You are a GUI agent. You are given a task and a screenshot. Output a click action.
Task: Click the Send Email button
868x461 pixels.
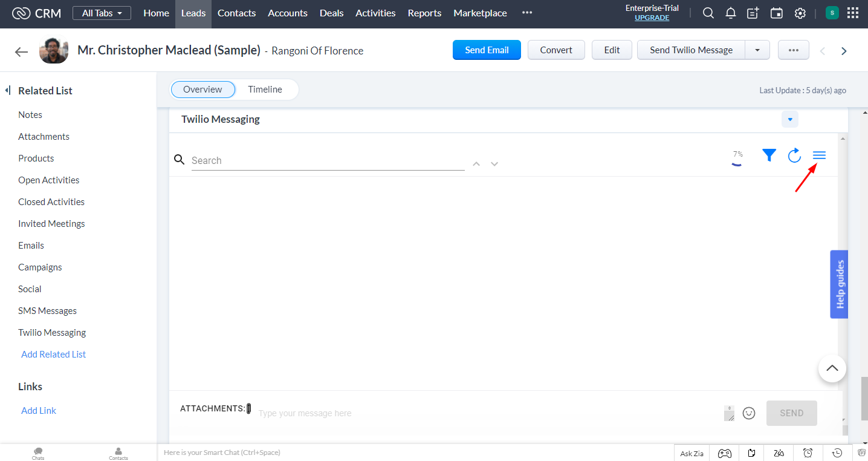click(487, 50)
